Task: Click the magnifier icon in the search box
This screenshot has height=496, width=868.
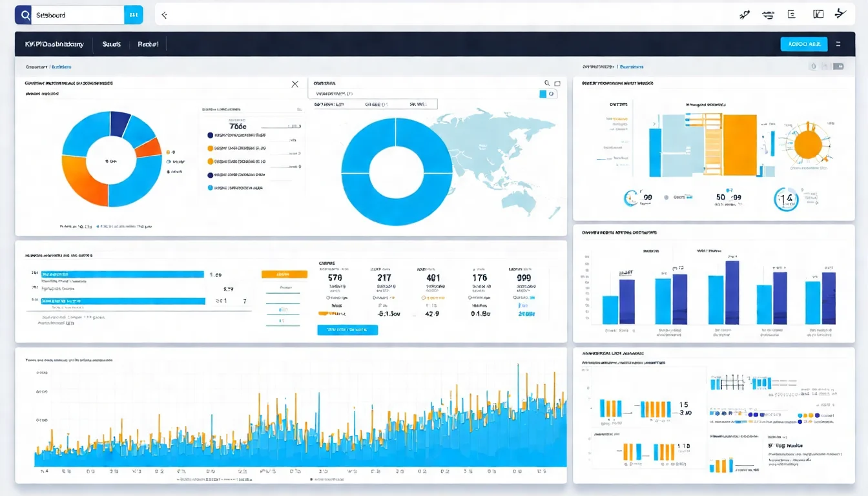Action: tap(25, 15)
